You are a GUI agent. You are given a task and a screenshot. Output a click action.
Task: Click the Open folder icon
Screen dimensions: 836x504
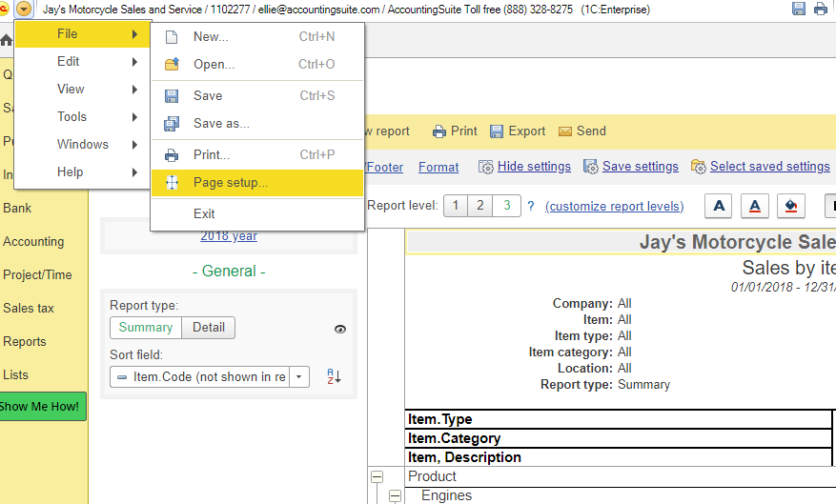coord(172,65)
